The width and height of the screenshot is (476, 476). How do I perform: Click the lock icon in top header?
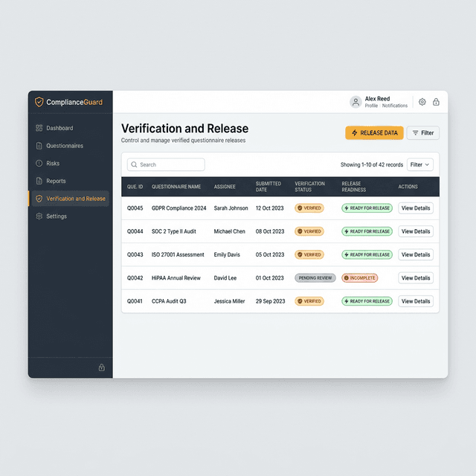[x=437, y=102]
